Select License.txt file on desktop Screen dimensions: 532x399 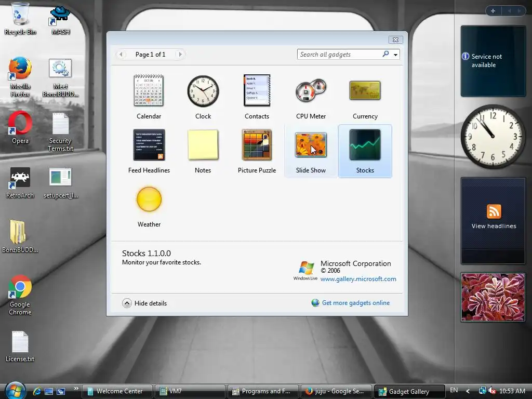20,346
